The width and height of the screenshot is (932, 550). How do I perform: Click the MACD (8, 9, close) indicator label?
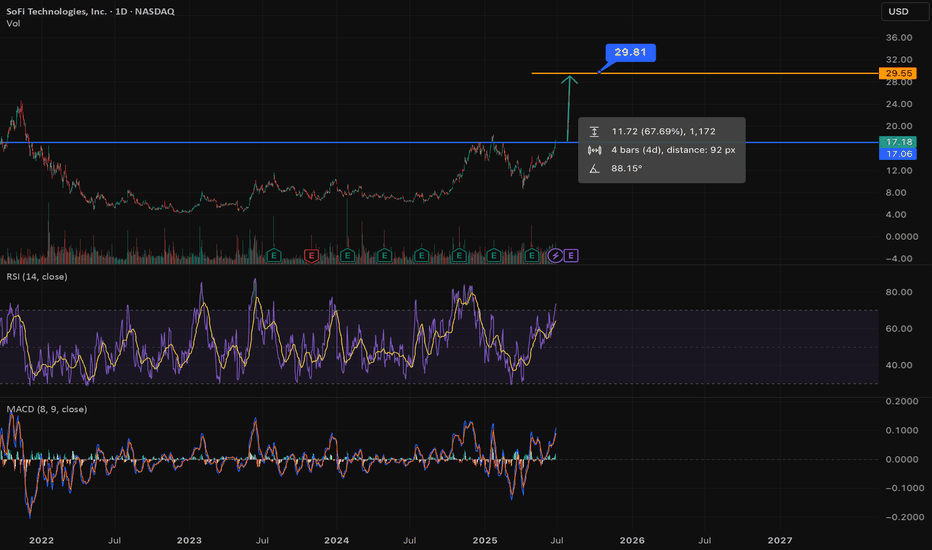pyautogui.click(x=47, y=409)
